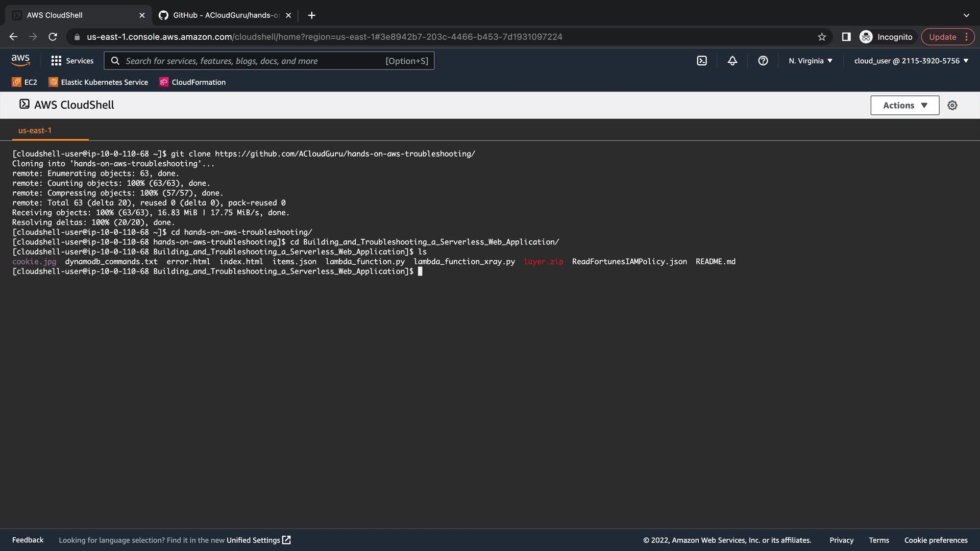Open the help question mark icon

coord(763,61)
